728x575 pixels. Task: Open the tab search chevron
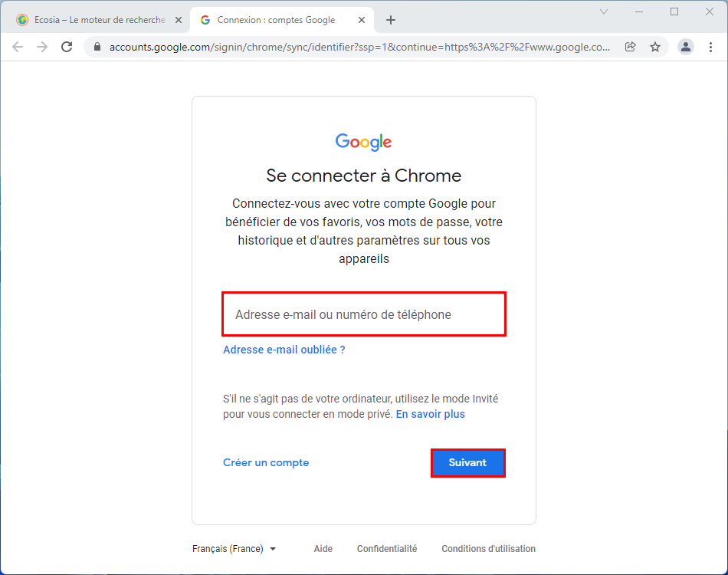click(x=604, y=11)
